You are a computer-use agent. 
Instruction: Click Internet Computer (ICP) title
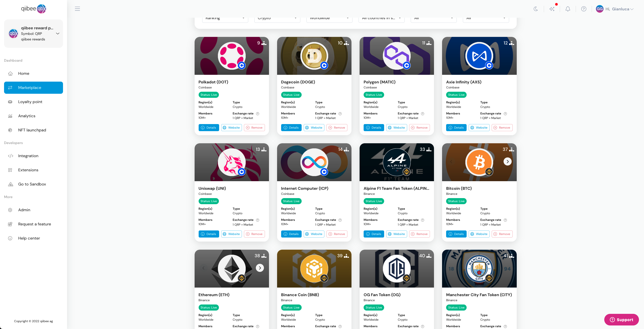coord(304,189)
